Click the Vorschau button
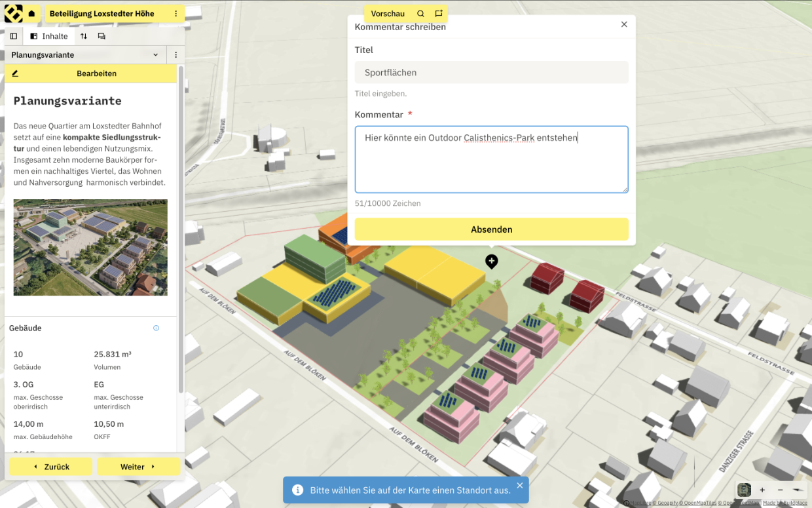The image size is (812, 508). point(388,14)
